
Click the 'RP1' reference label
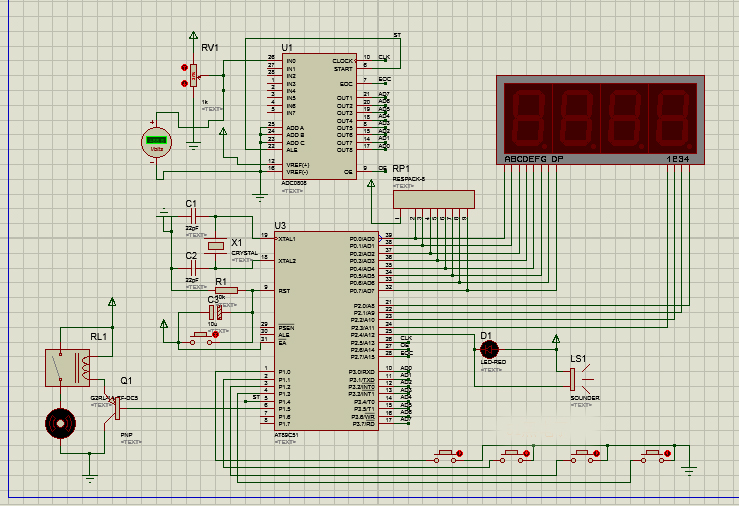point(401,168)
